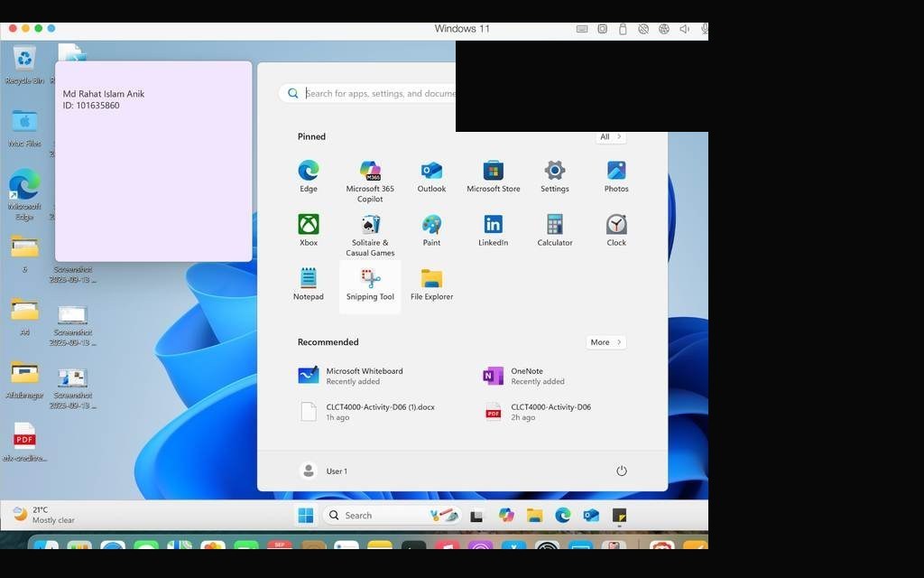Open CLCT4000-Activity-D06 PDF from recommended
This screenshot has height=578, width=924.
coord(537,412)
